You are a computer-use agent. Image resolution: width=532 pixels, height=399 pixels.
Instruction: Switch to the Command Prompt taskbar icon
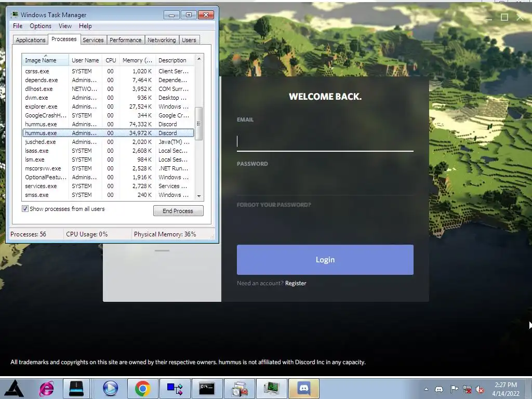pos(207,389)
